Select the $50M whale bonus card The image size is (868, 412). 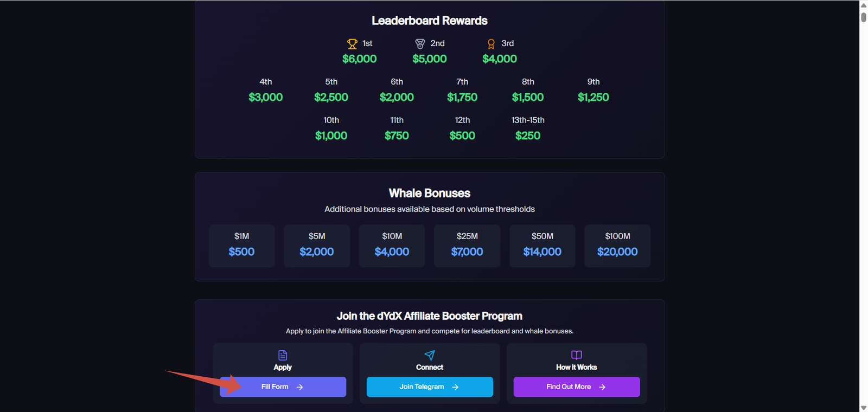point(542,246)
